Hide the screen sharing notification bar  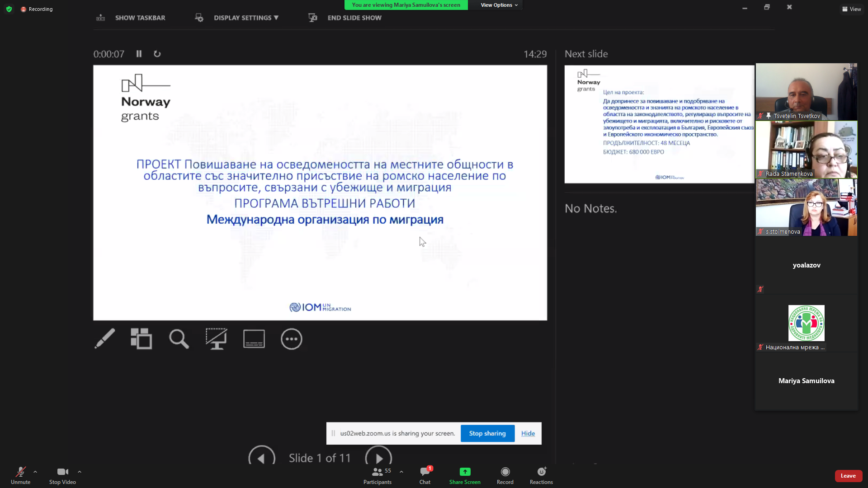coord(528,433)
